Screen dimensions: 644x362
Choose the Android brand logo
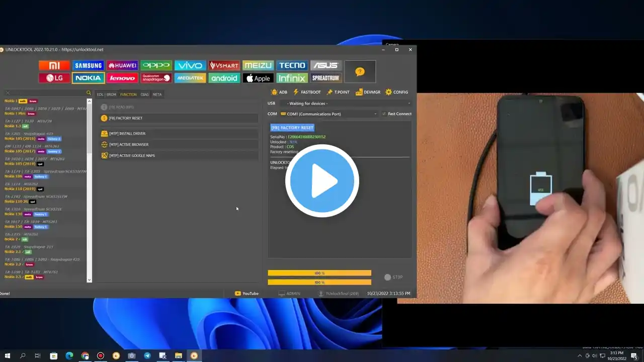pos(224,78)
